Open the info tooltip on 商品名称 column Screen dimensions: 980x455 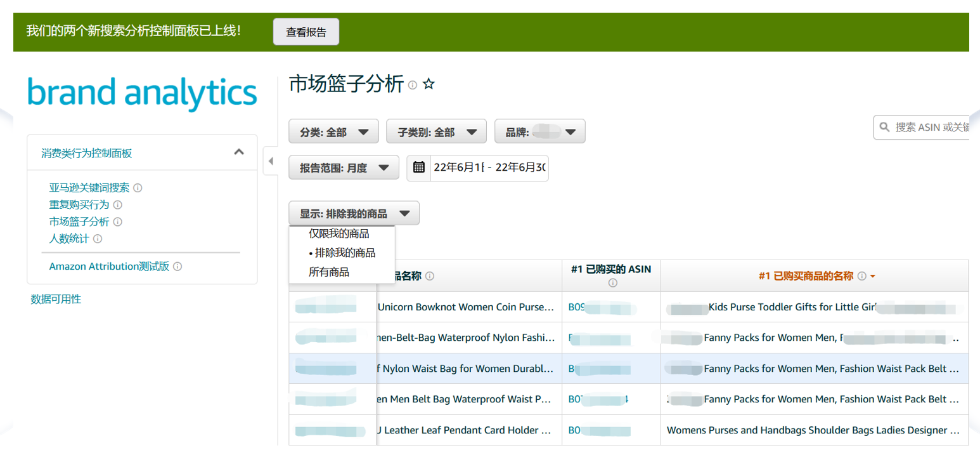click(430, 276)
